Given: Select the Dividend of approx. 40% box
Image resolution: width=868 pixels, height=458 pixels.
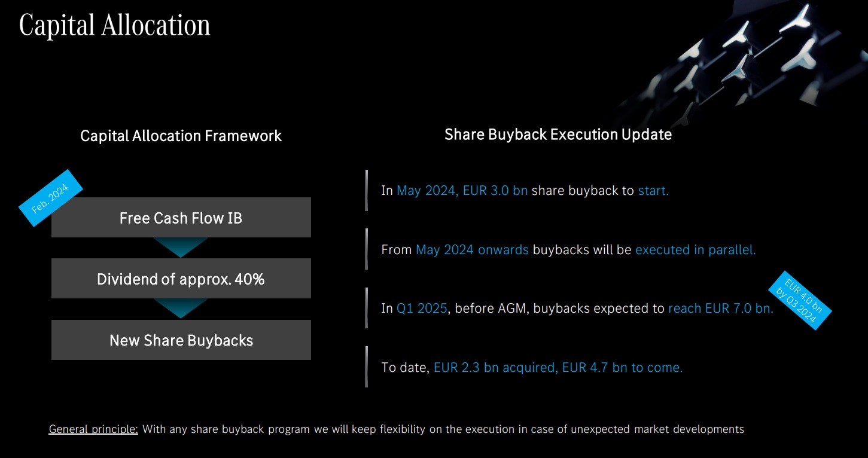Looking at the screenshot, I should 181,279.
